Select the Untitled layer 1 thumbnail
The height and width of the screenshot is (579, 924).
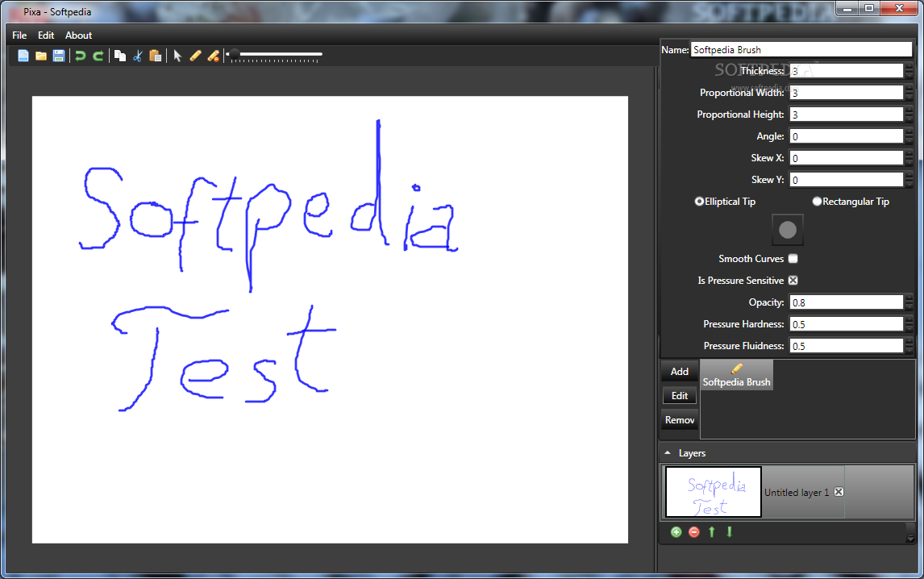click(x=713, y=492)
